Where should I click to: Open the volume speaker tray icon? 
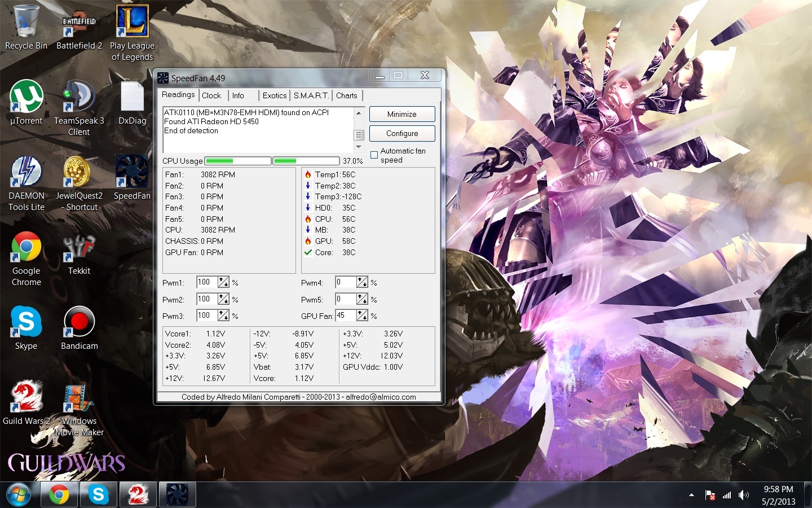[x=744, y=495]
